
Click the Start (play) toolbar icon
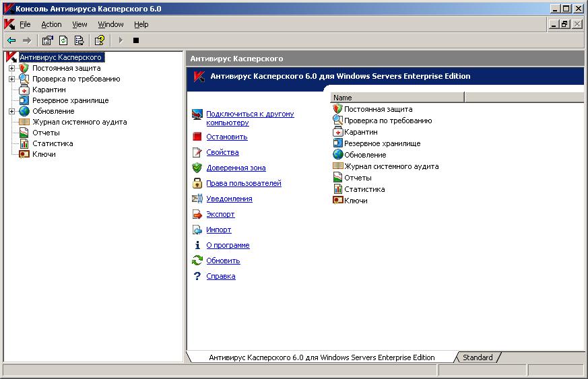tap(121, 40)
